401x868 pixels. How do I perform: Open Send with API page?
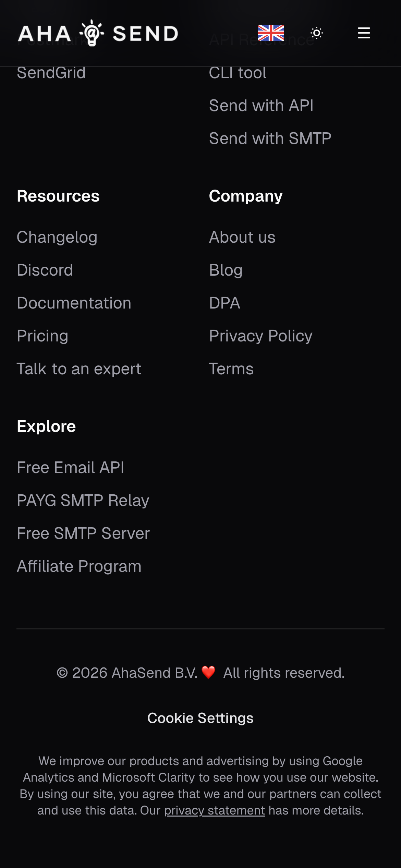pyautogui.click(x=261, y=106)
